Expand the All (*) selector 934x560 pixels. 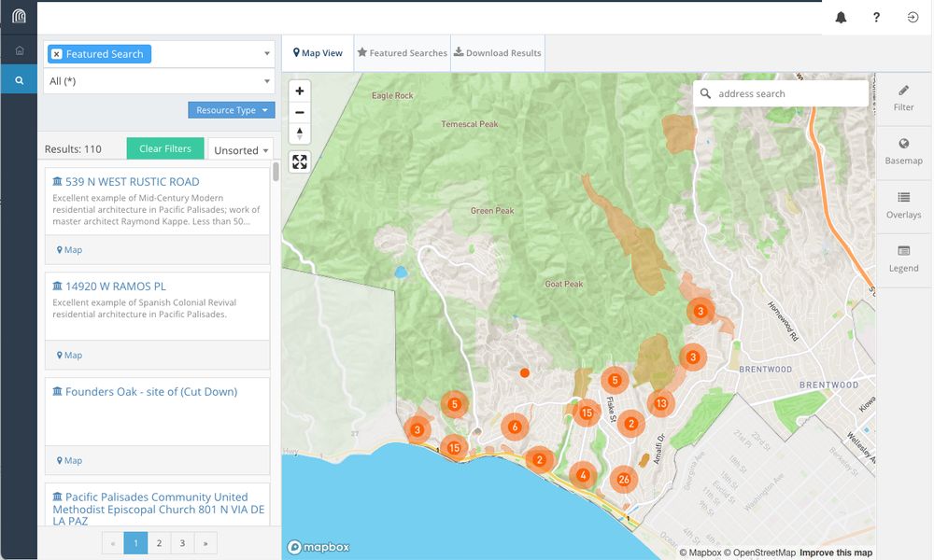pos(159,81)
